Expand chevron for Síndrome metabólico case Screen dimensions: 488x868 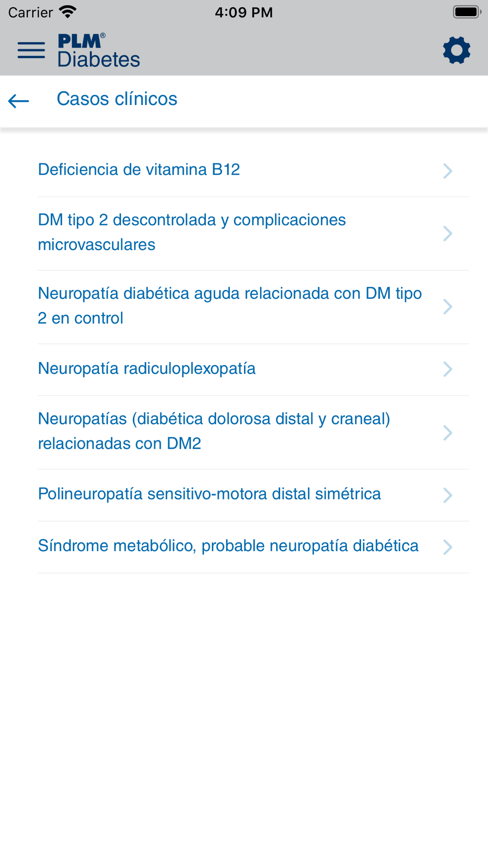447,547
